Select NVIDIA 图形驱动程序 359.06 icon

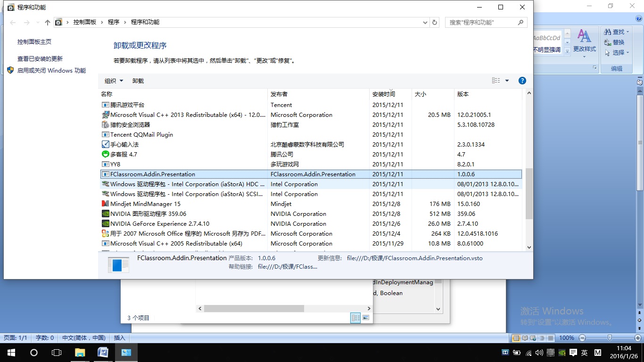point(106,214)
